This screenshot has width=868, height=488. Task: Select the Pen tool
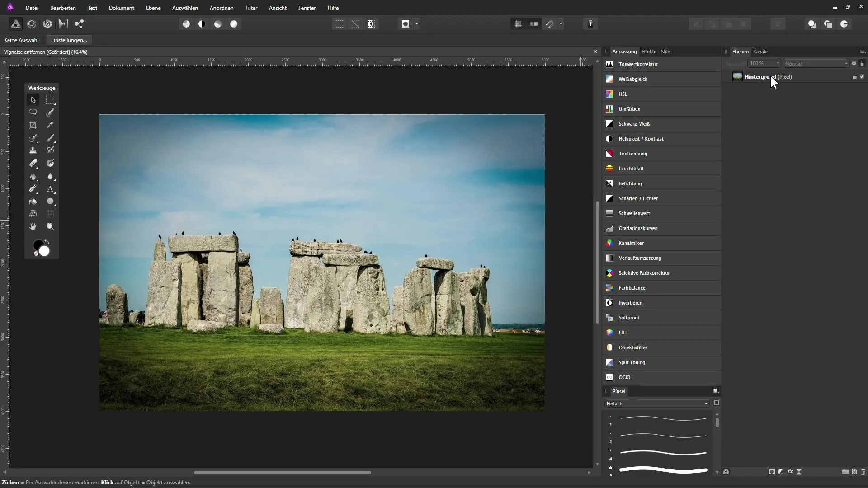[33, 189]
